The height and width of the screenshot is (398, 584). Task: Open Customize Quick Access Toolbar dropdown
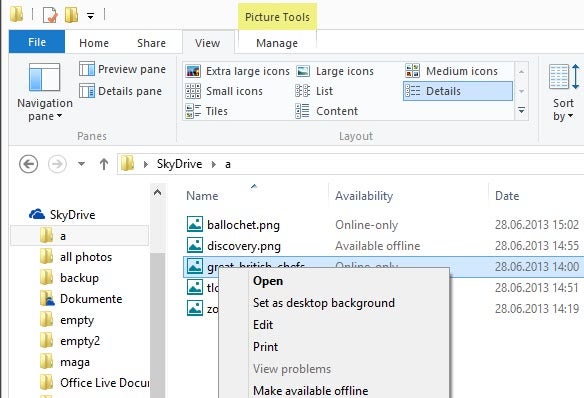click(x=91, y=16)
